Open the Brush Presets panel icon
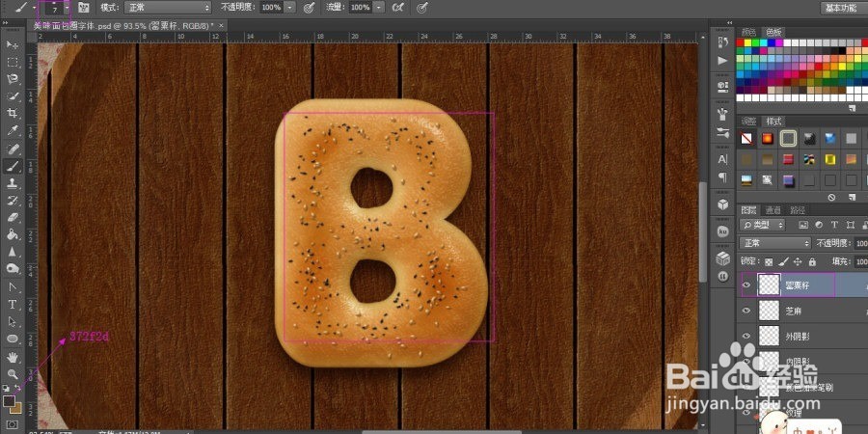This screenshot has height=434, width=868. tap(722, 133)
